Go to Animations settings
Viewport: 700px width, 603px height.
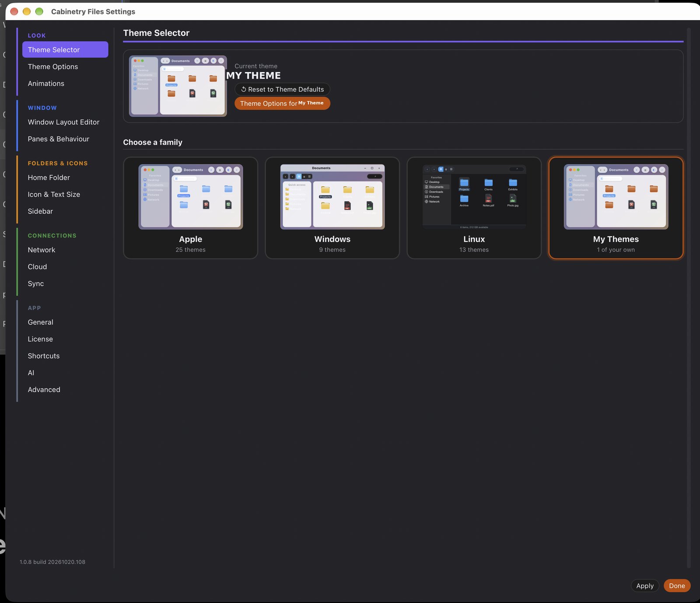point(65,84)
